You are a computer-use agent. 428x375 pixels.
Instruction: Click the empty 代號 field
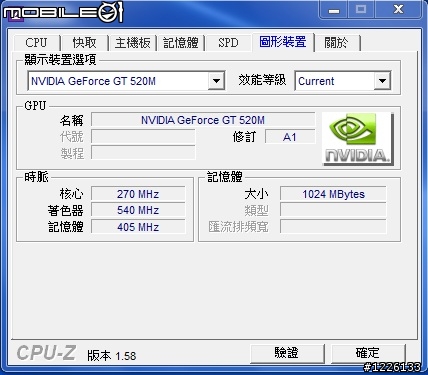point(143,137)
